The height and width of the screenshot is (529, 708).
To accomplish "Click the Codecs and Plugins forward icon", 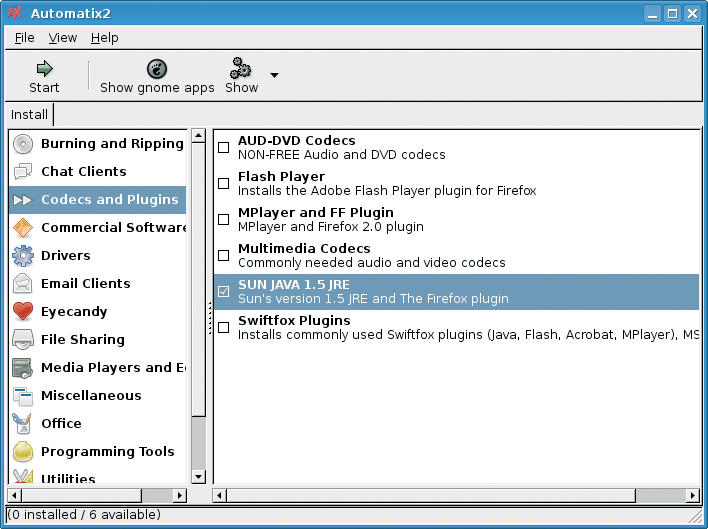I will 23,200.
